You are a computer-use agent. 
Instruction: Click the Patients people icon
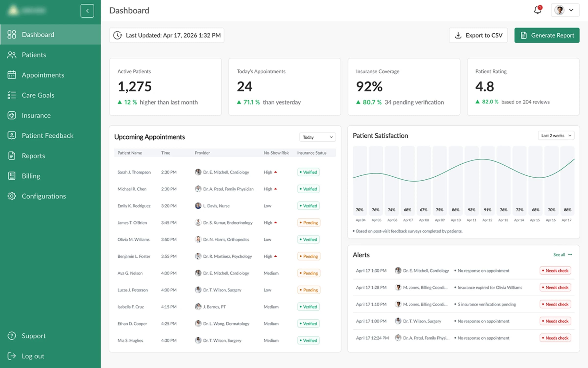tap(12, 55)
